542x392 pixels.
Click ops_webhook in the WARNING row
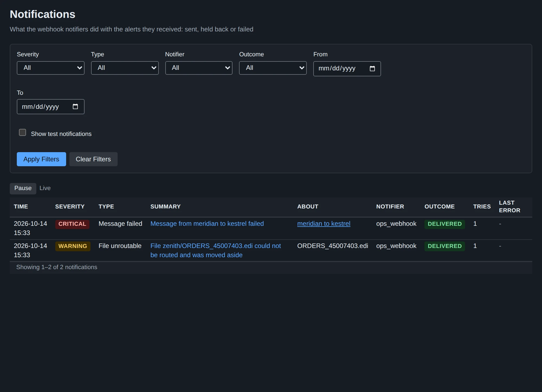point(396,246)
